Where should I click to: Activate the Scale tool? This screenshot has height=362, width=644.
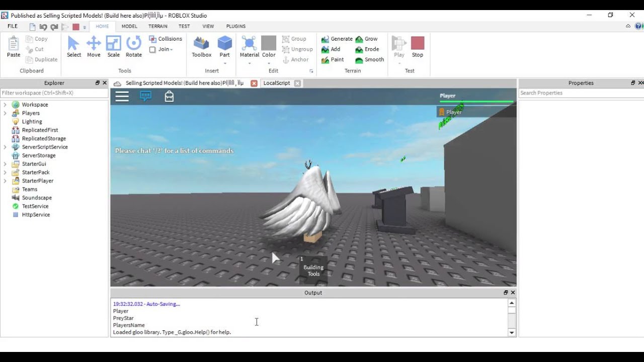pyautogui.click(x=114, y=47)
